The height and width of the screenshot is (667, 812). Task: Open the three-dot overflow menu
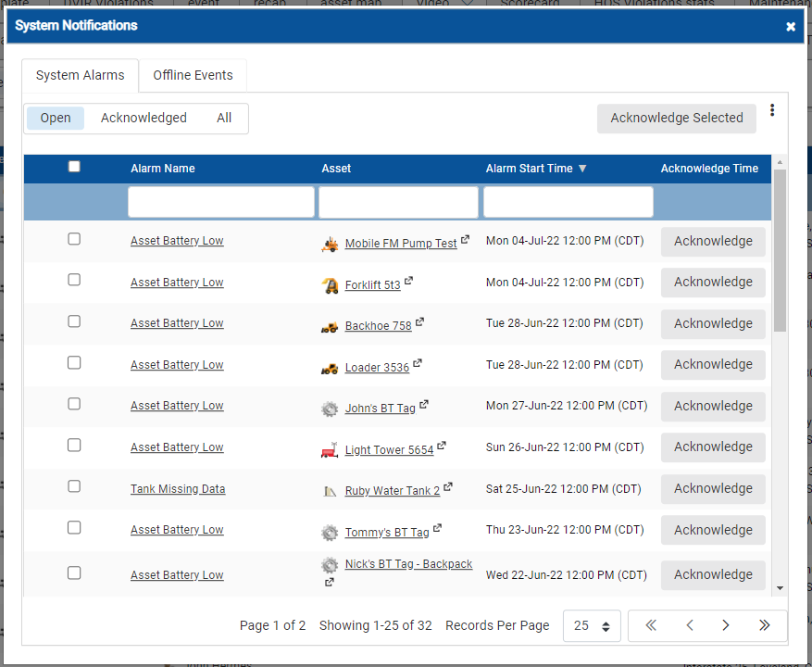[772, 110]
